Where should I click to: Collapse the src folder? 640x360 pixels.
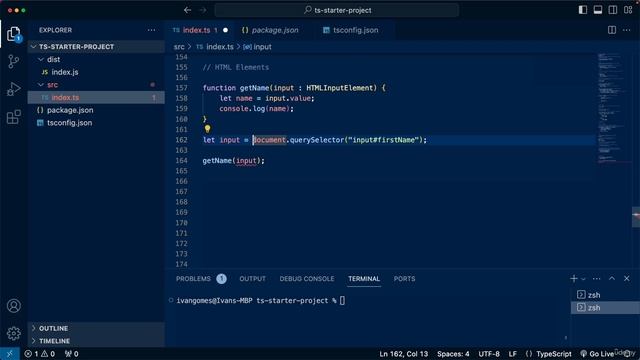tap(96, 85)
